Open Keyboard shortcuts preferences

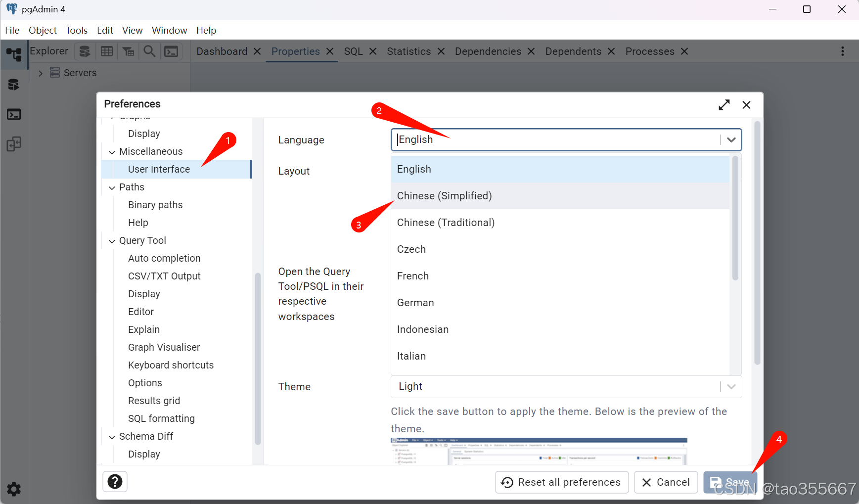171,365
